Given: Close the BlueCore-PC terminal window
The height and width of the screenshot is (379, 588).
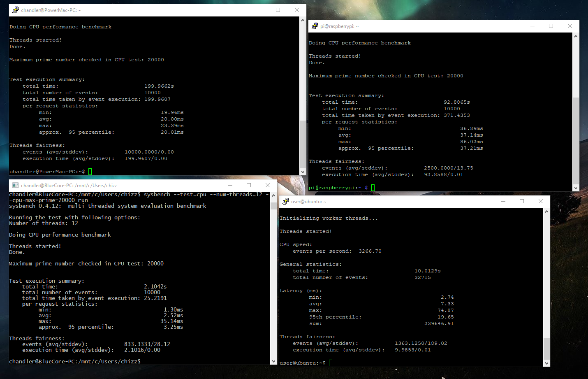Looking at the screenshot, I should (268, 185).
